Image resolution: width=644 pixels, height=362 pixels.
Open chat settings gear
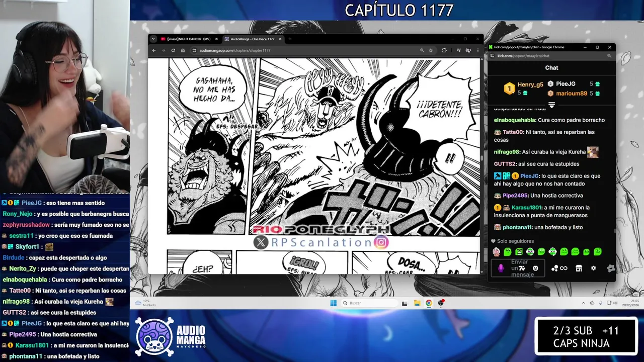tap(593, 268)
